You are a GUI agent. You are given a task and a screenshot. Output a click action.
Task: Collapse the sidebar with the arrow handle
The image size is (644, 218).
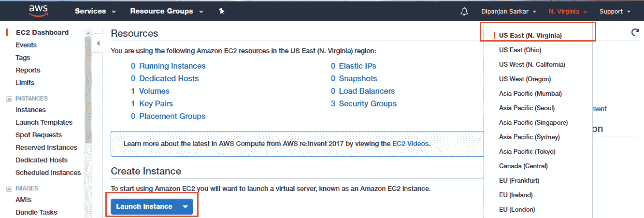[x=98, y=44]
